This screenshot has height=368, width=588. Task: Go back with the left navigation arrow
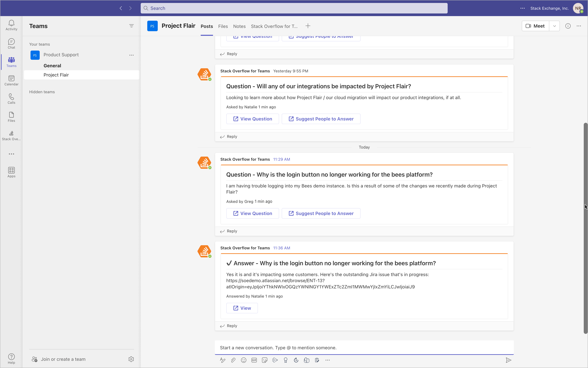pos(121,8)
